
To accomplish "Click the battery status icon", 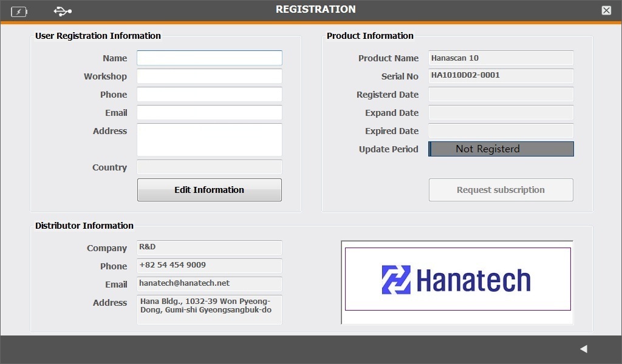I will pyautogui.click(x=19, y=11).
